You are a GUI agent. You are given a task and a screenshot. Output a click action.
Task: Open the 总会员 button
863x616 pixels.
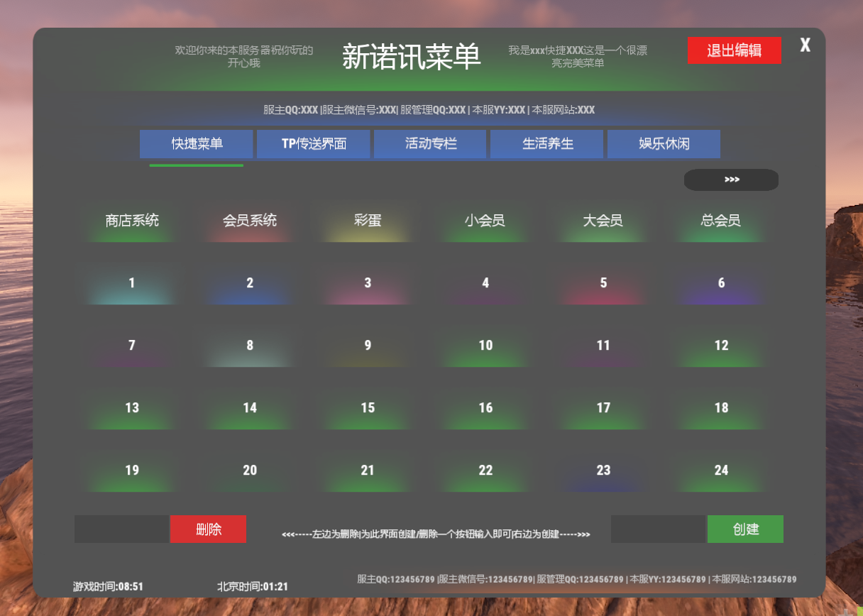coord(721,221)
